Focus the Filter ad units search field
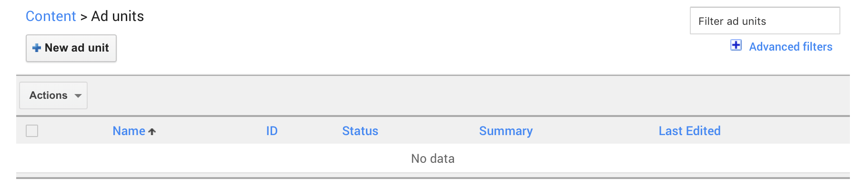The image size is (868, 190). tap(765, 21)
